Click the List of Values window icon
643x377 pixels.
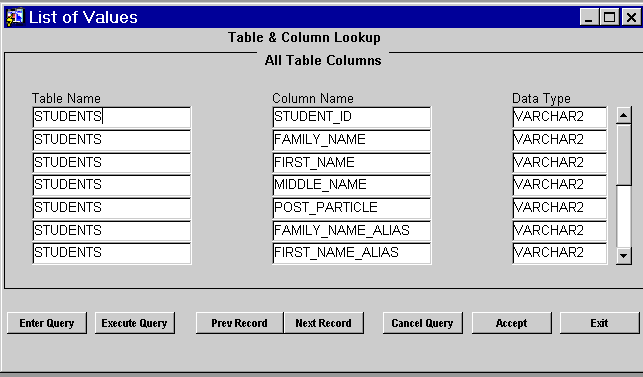click(x=15, y=17)
